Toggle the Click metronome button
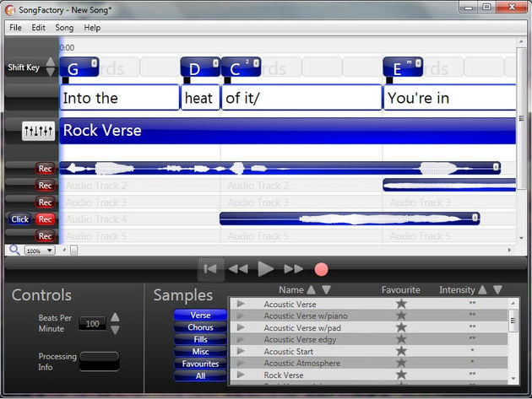This screenshot has width=532, height=399. 19,219
